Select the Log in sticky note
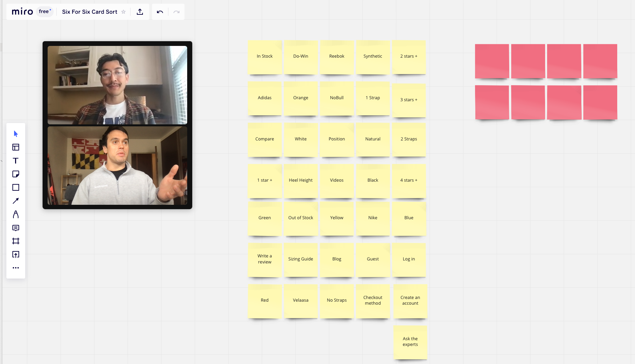This screenshot has width=635, height=364. coord(409,260)
